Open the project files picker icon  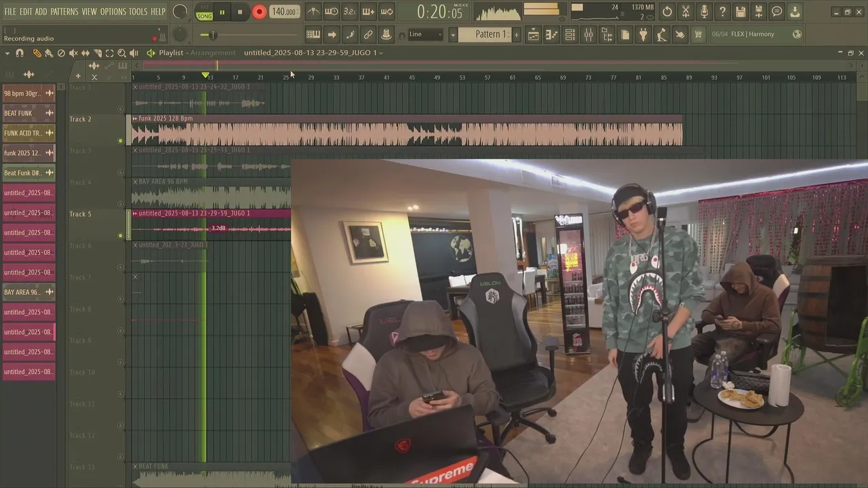(x=625, y=35)
